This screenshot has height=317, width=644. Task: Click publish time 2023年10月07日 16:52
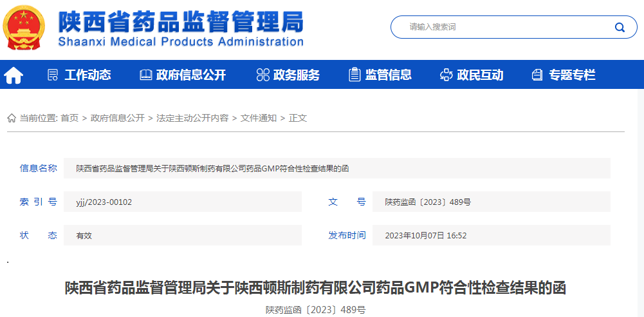tap(425, 236)
